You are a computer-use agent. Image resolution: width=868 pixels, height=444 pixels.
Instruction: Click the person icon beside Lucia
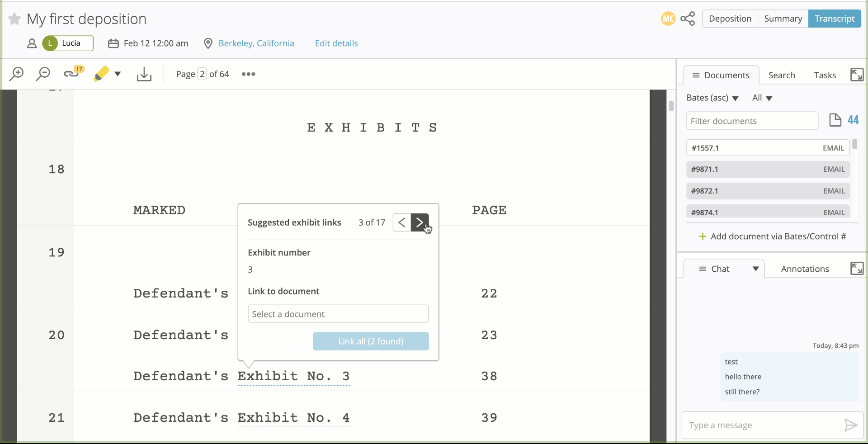pos(32,43)
